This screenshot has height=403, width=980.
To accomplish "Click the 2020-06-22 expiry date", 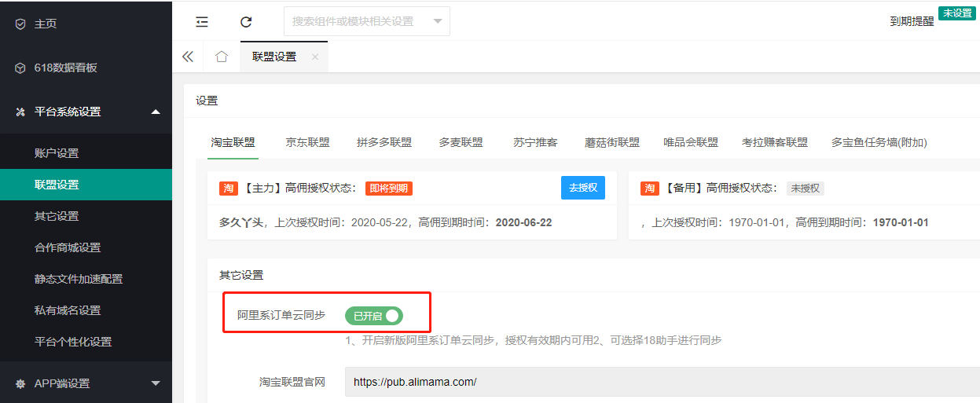I will (x=523, y=222).
